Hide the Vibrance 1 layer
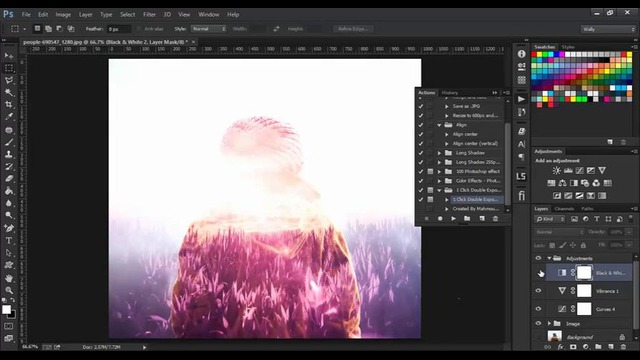Screen dimensions: 640x360 point(538,291)
